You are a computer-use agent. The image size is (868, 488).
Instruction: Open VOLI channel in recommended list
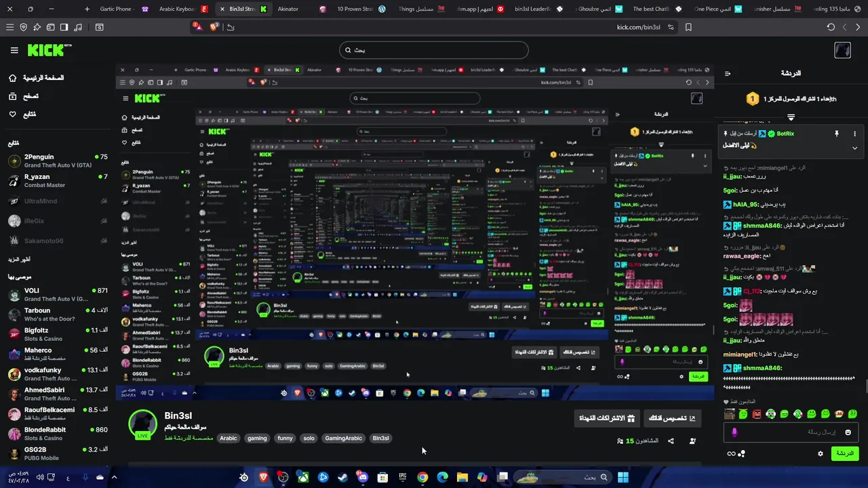coord(58,295)
